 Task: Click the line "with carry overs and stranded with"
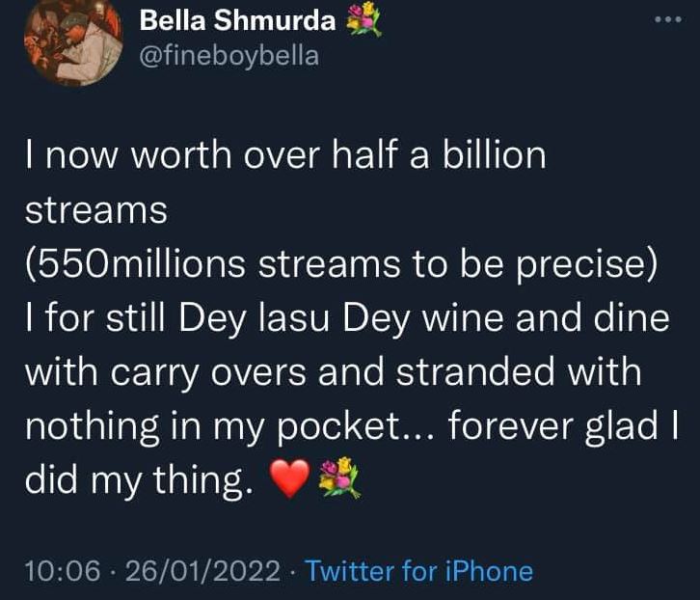pos(332,373)
